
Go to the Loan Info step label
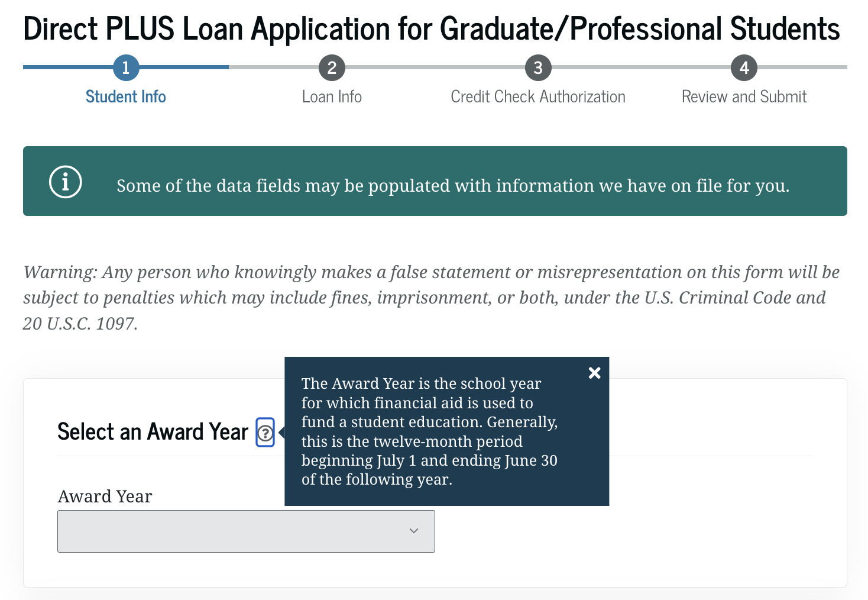coord(332,96)
